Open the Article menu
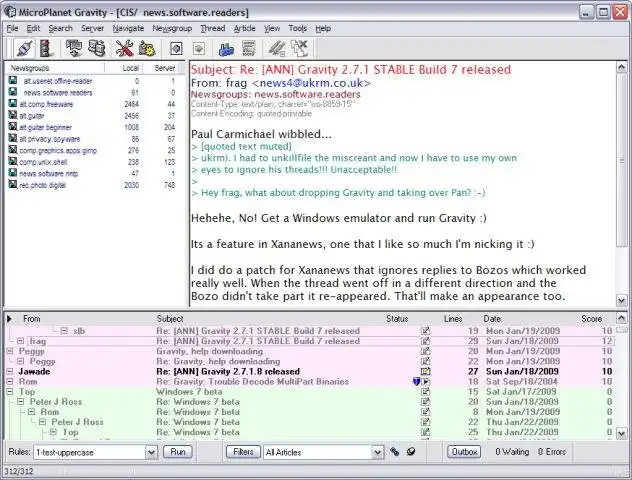Image resolution: width=632 pixels, height=480 pixels. coord(245,28)
